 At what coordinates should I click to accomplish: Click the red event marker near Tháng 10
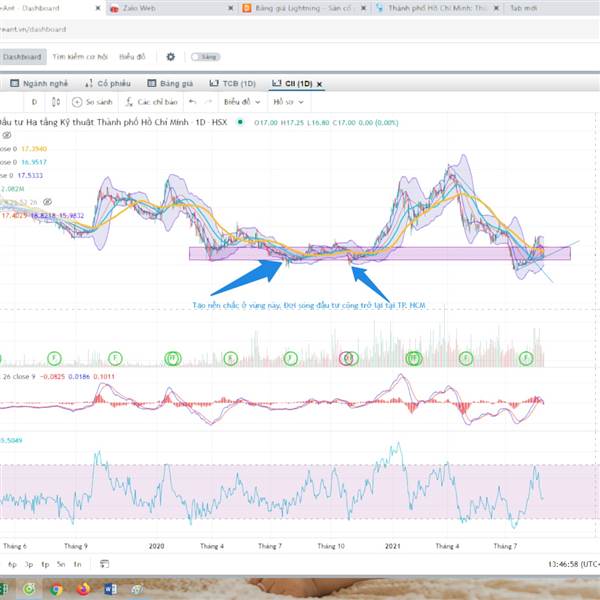point(346,359)
